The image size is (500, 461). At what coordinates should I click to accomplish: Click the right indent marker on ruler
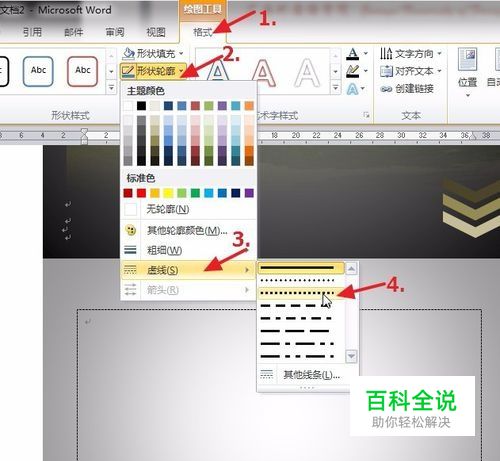[x=473, y=136]
